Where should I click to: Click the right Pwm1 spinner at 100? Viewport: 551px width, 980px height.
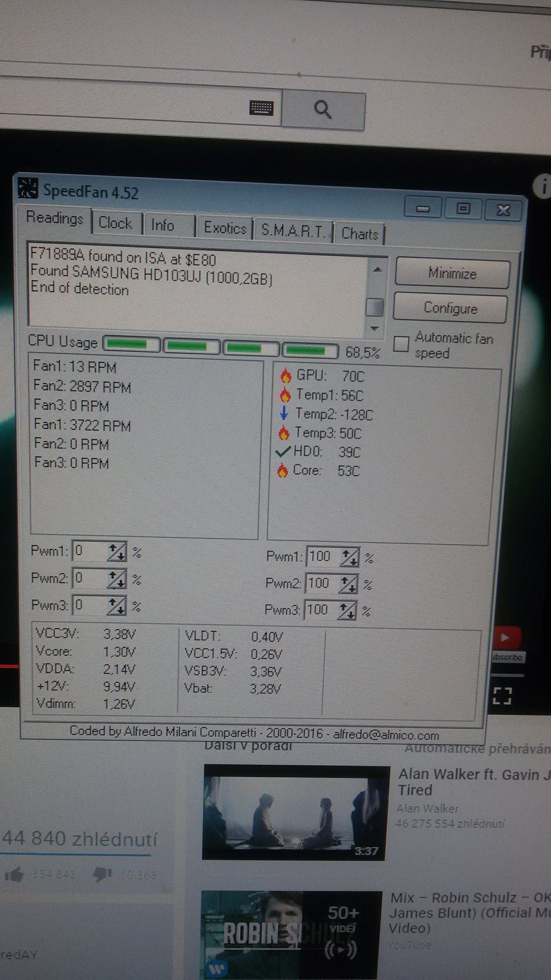pyautogui.click(x=349, y=557)
